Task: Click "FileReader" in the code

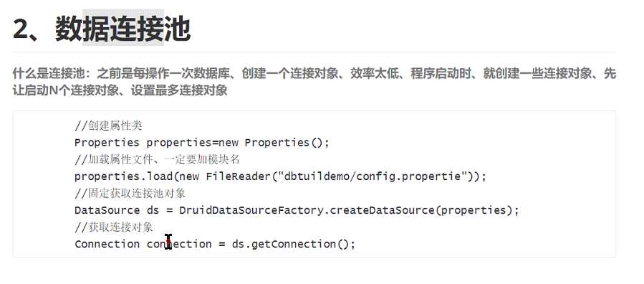Action: [x=239, y=176]
